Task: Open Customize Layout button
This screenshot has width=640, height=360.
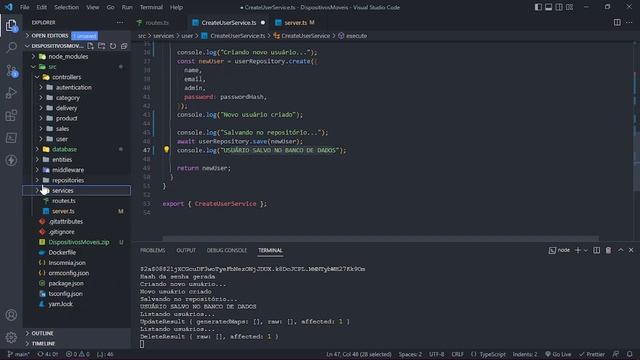Action: [x=569, y=7]
